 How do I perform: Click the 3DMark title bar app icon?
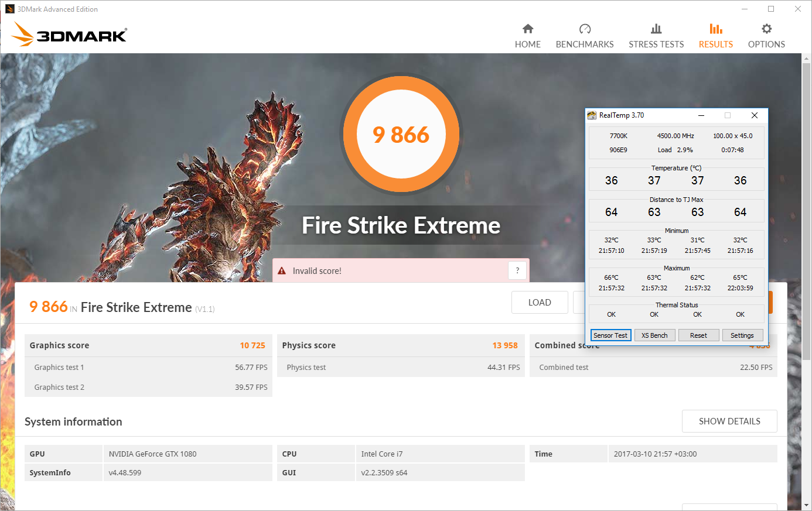[x=9, y=9]
